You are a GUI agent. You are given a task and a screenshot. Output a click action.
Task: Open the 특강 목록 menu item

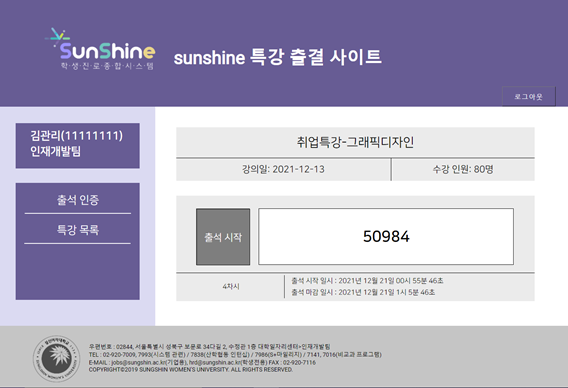point(78,230)
